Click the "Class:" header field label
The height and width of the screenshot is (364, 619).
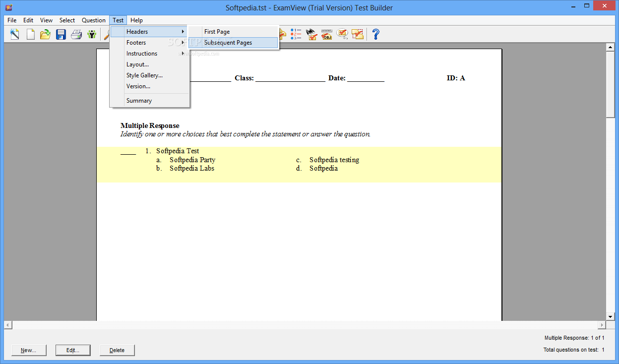[x=244, y=78]
